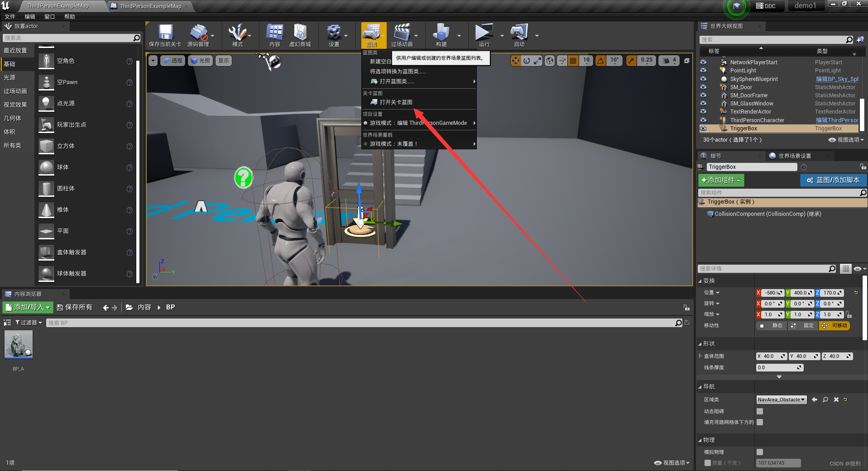Click the Search Classes input field
The width and height of the screenshot is (868, 471).
pos(68,38)
